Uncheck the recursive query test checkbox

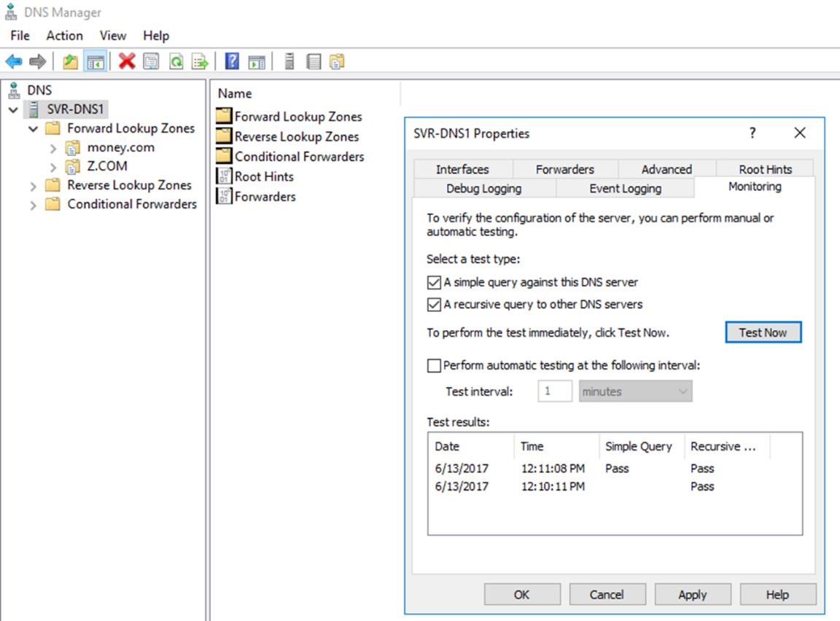point(434,305)
